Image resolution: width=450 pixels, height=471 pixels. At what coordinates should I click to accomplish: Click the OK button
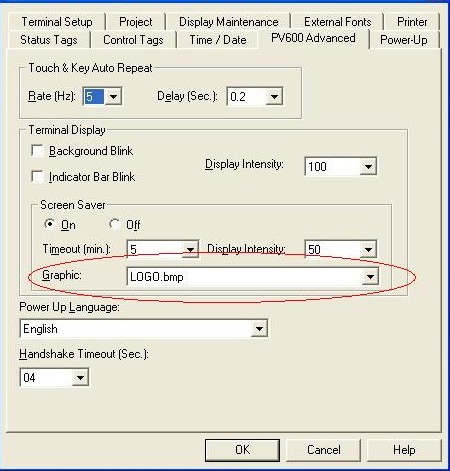click(x=242, y=450)
